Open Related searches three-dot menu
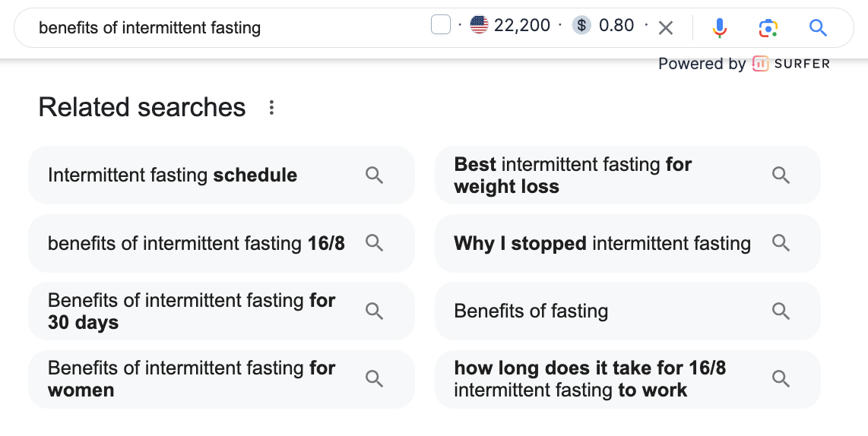The width and height of the screenshot is (868, 436). click(x=271, y=108)
